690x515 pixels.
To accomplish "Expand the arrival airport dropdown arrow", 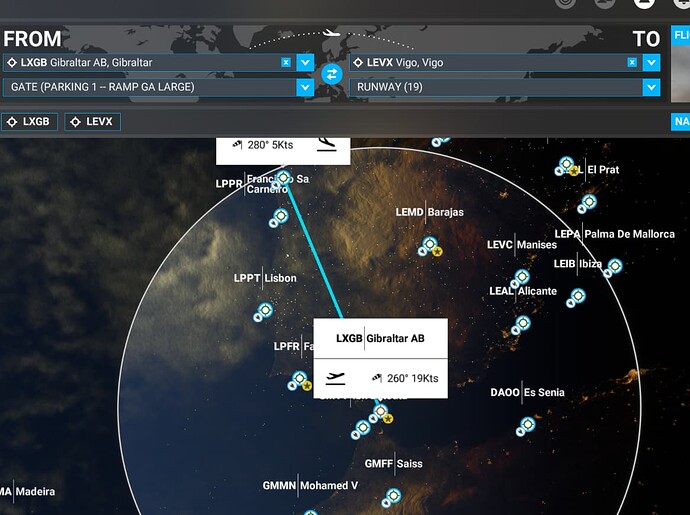I will (651, 63).
